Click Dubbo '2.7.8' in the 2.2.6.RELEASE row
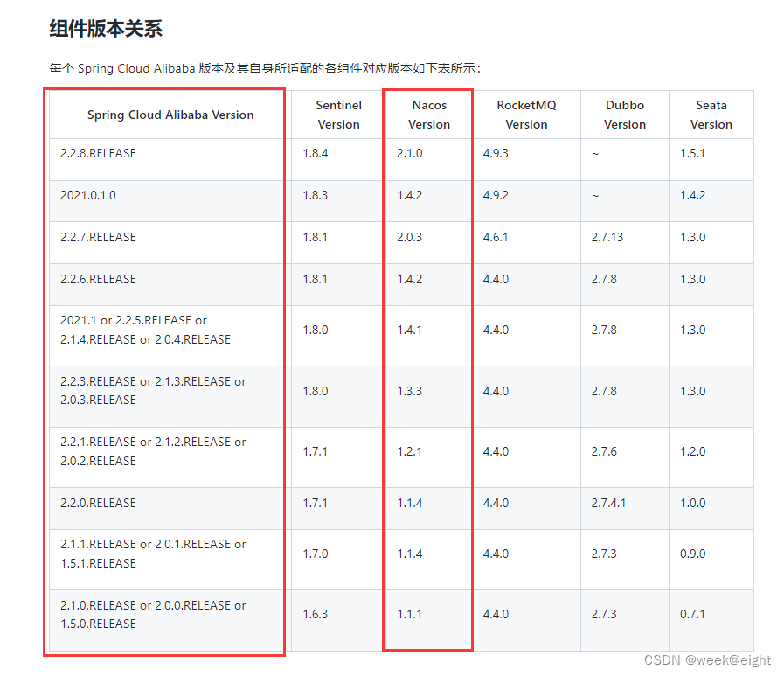 click(x=603, y=279)
